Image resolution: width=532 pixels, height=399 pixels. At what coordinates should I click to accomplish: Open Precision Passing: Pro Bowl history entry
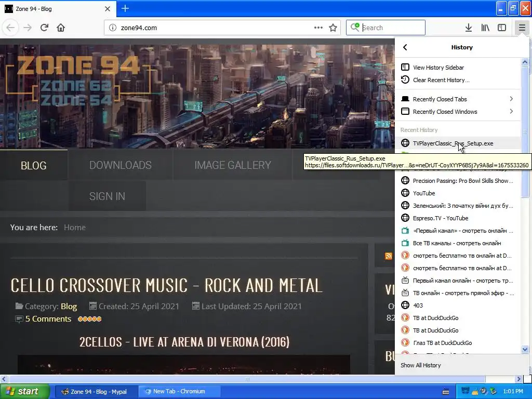click(458, 180)
